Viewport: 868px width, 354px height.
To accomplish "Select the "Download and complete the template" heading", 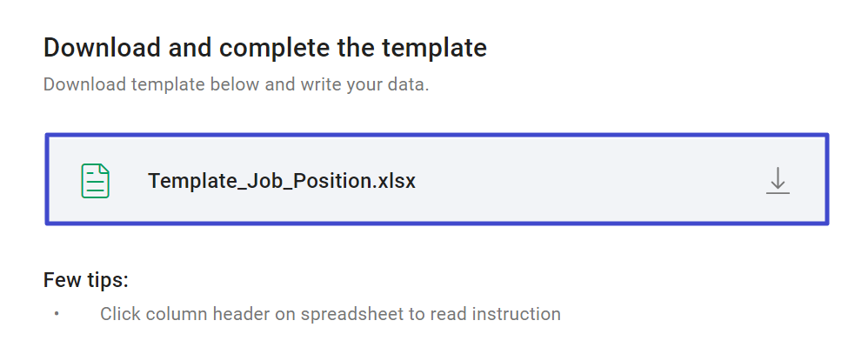I will click(x=265, y=48).
